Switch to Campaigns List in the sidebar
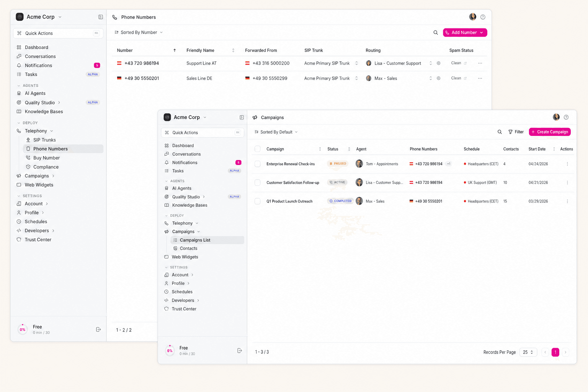 (x=196, y=240)
